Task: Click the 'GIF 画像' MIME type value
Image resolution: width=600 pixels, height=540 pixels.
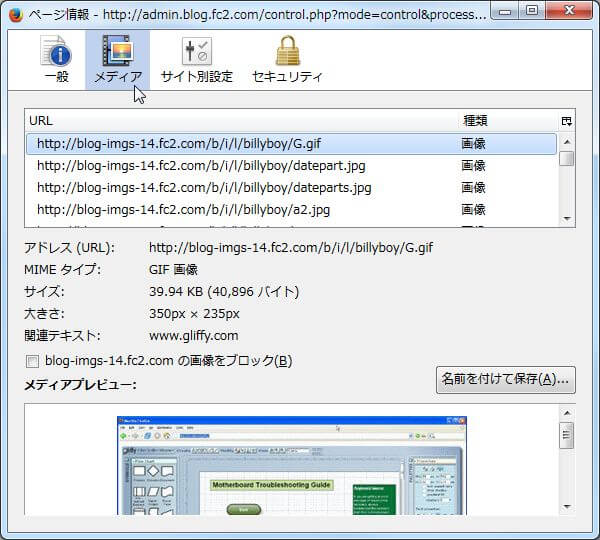Action: pos(173,270)
